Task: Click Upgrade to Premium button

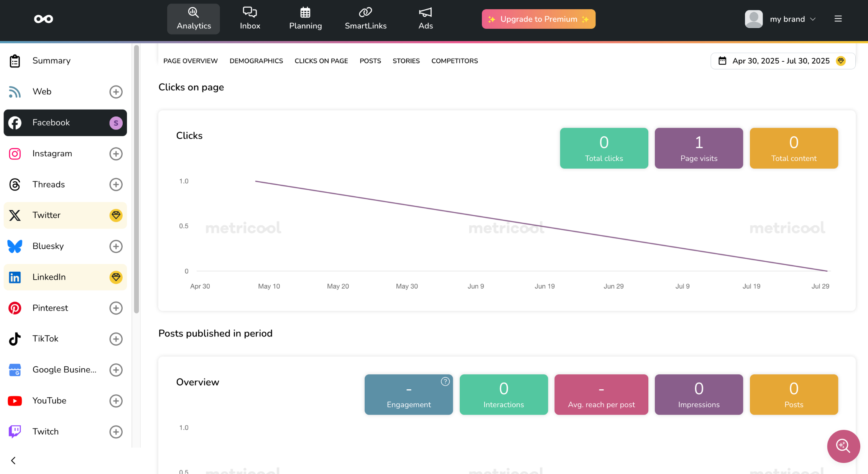Action: click(538, 19)
